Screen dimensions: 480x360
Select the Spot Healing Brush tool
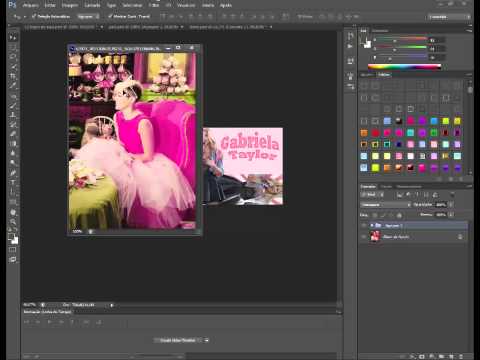pos(13,96)
